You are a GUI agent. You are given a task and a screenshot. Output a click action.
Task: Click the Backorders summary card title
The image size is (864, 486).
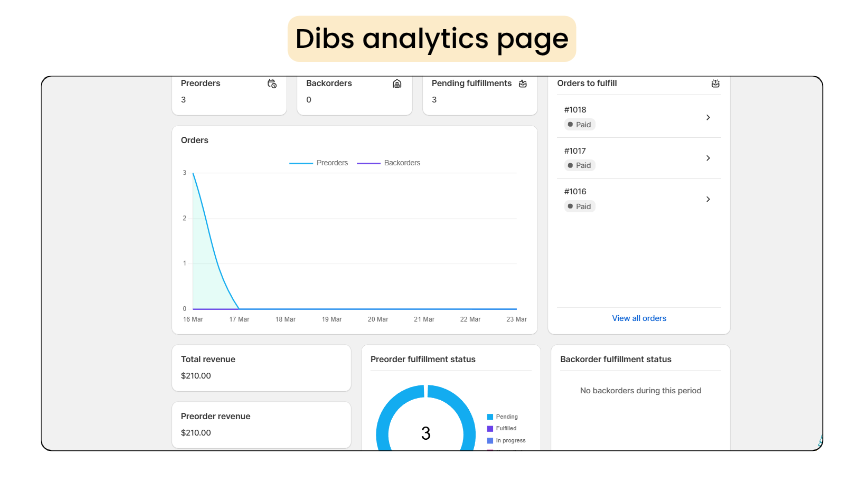(329, 83)
